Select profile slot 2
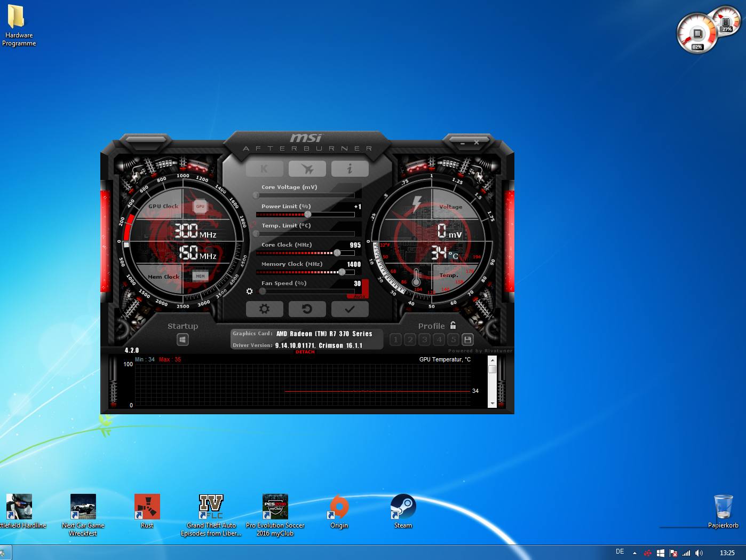Screen dimensions: 746x560 click(410, 340)
